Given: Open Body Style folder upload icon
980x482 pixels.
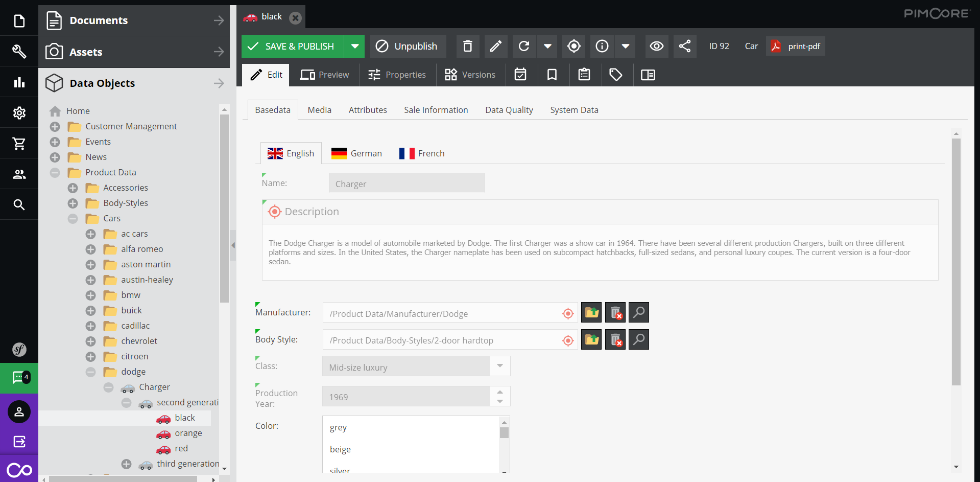Looking at the screenshot, I should click(591, 339).
